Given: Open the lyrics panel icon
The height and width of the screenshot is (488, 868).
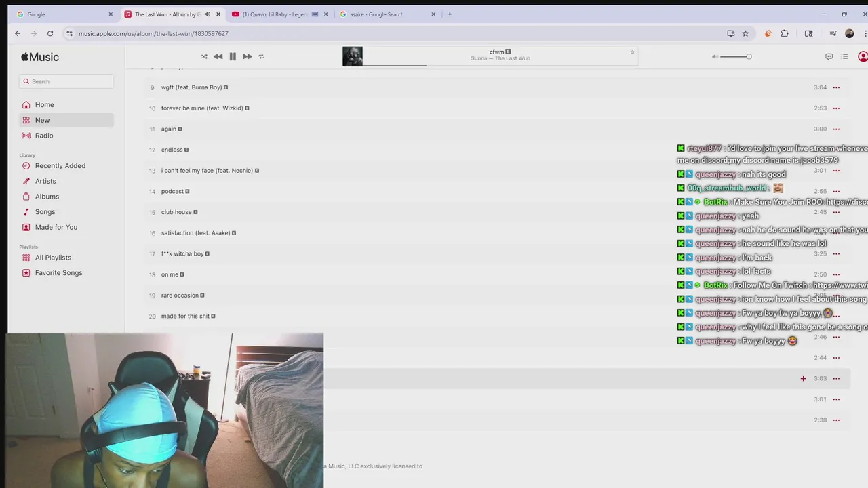Looking at the screenshot, I should (829, 57).
